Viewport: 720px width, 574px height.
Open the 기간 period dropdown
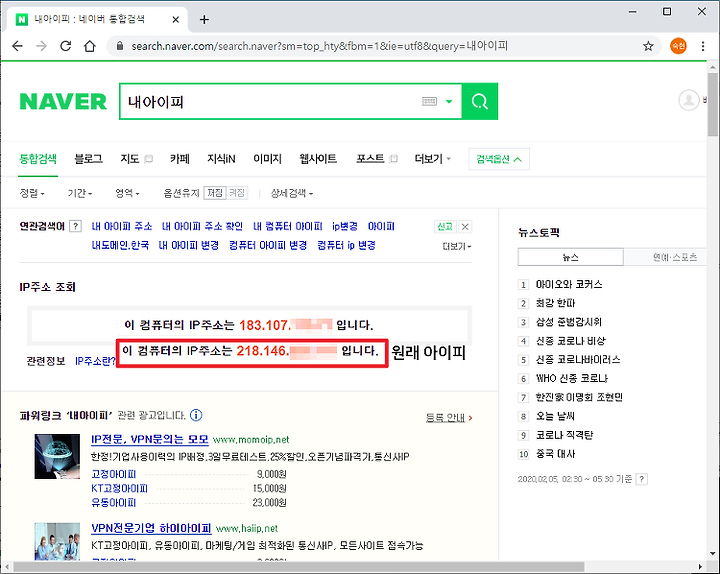pyautogui.click(x=80, y=193)
